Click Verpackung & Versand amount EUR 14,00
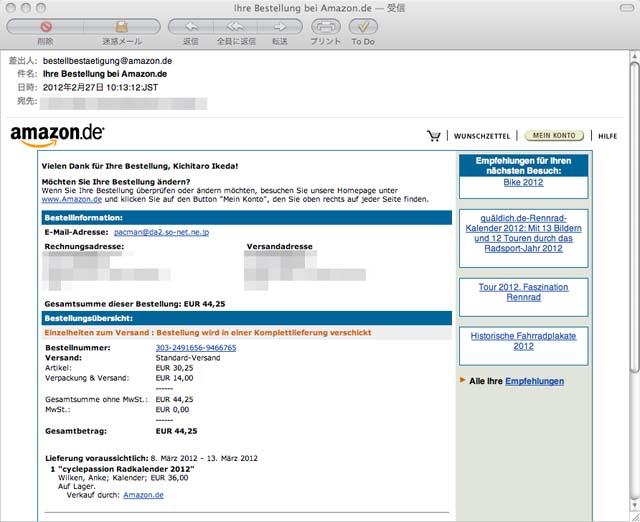 pos(174,378)
